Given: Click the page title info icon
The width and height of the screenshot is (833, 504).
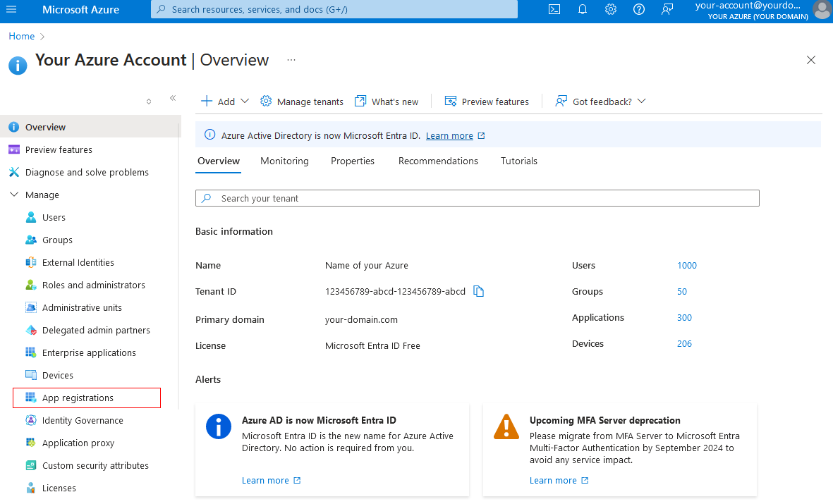Looking at the screenshot, I should point(18,66).
